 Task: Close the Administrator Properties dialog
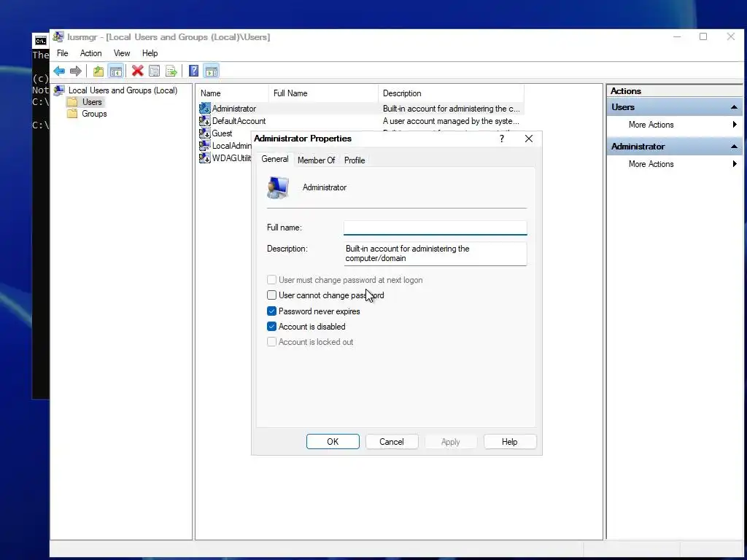pyautogui.click(x=529, y=139)
